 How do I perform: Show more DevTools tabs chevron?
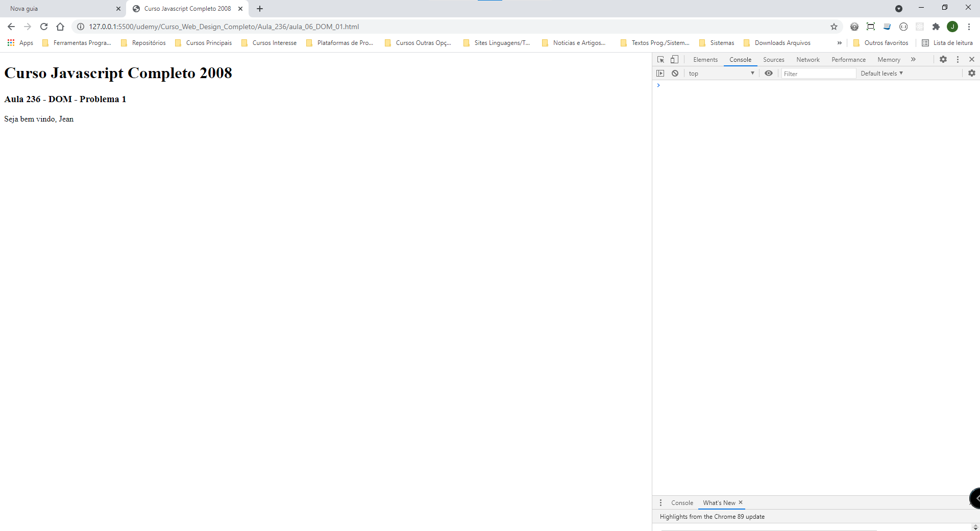913,59
